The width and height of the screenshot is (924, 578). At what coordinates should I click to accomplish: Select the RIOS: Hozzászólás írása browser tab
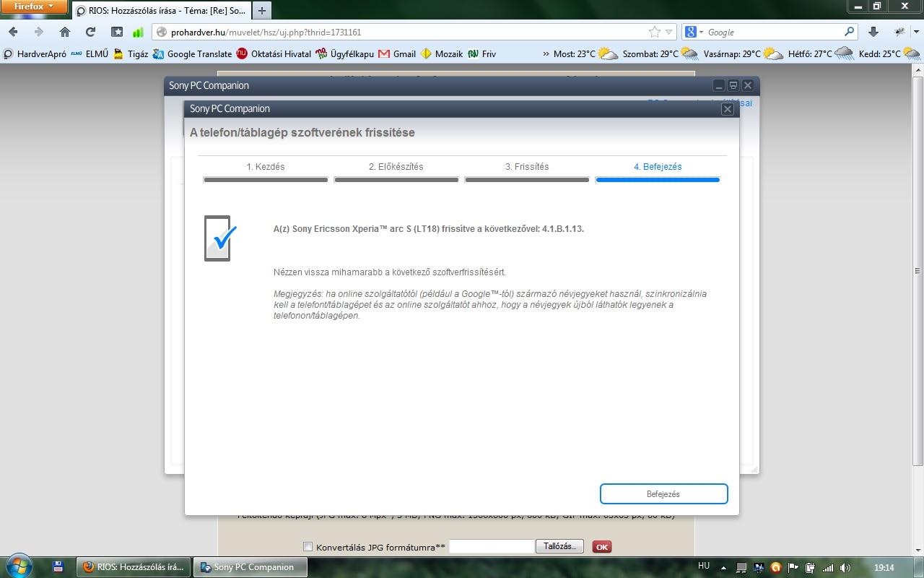[160, 11]
